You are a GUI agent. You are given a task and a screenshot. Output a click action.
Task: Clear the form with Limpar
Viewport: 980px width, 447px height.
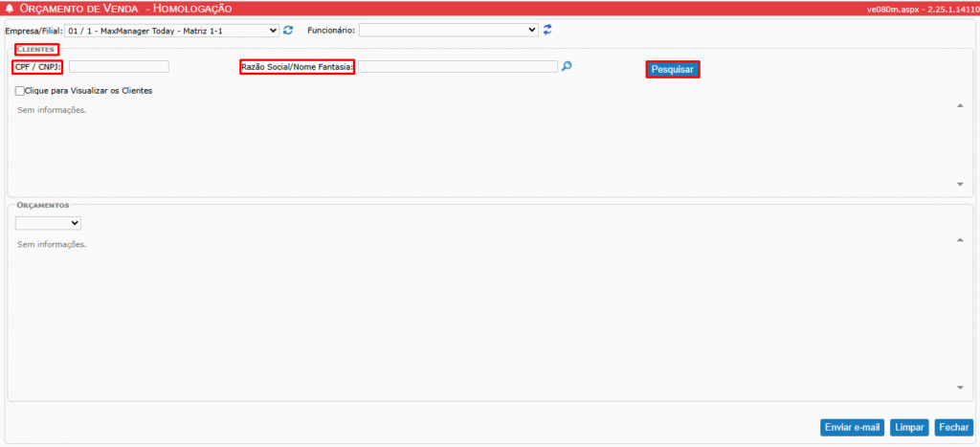(x=908, y=427)
